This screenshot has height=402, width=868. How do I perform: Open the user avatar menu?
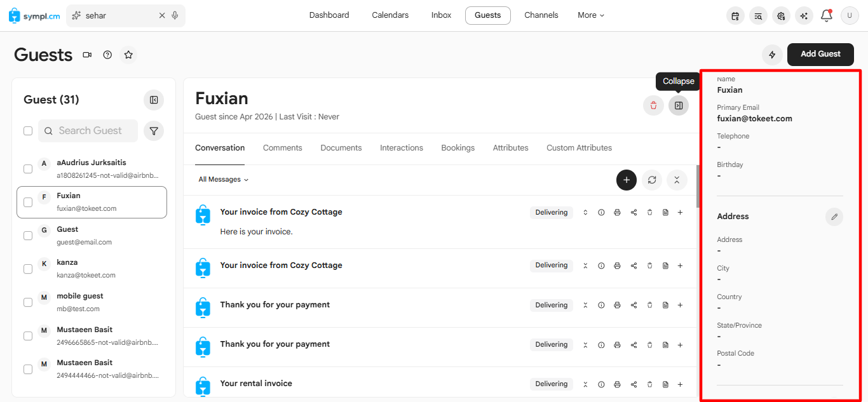tap(850, 16)
